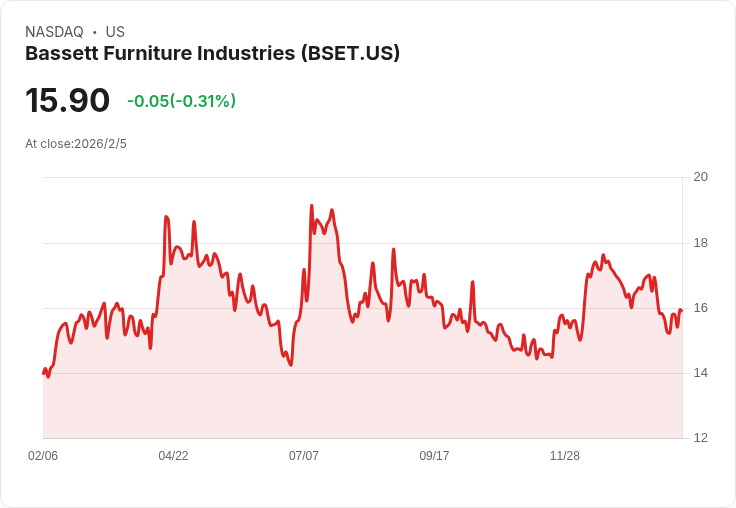
Task: Click the 12 price axis label
Action: (701, 438)
